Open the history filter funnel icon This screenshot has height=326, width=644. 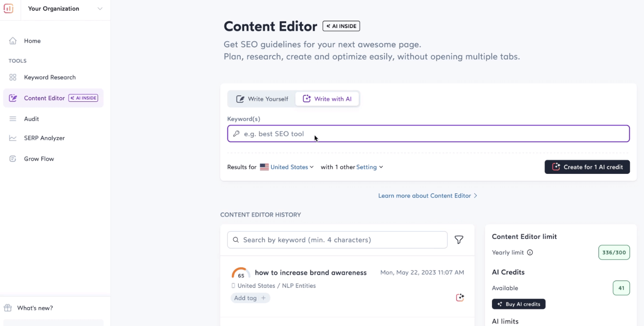point(459,240)
